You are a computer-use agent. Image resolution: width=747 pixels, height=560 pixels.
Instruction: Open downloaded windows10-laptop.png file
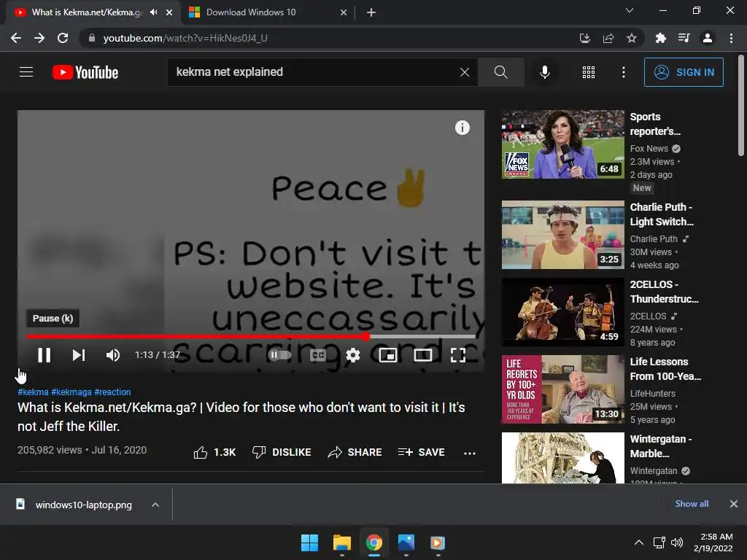coord(74,505)
